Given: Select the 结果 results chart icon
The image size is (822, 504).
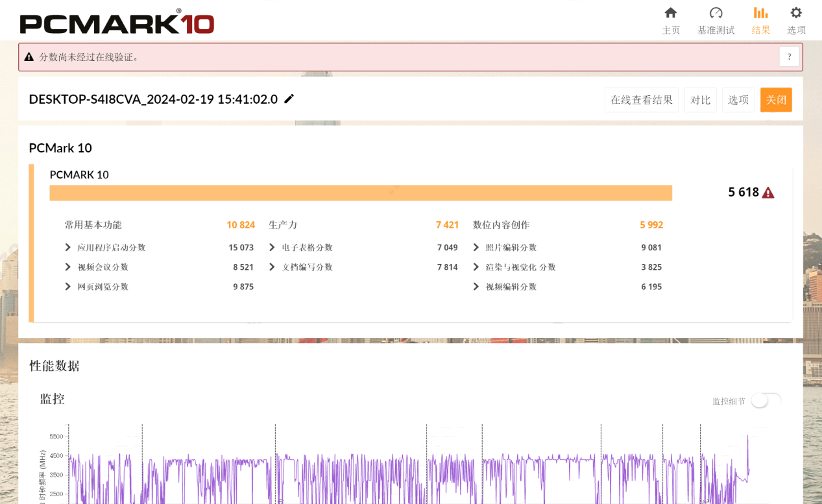Looking at the screenshot, I should click(760, 13).
